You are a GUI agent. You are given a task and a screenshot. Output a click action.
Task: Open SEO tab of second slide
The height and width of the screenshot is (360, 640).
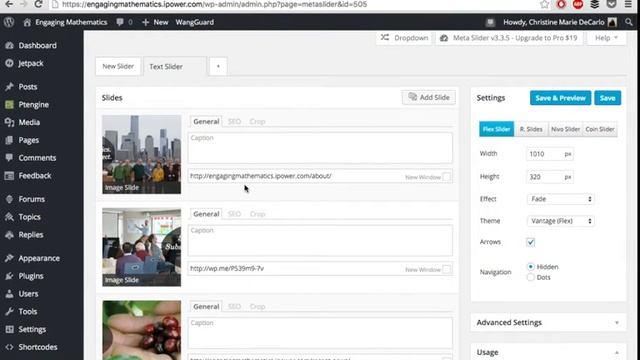pos(234,214)
